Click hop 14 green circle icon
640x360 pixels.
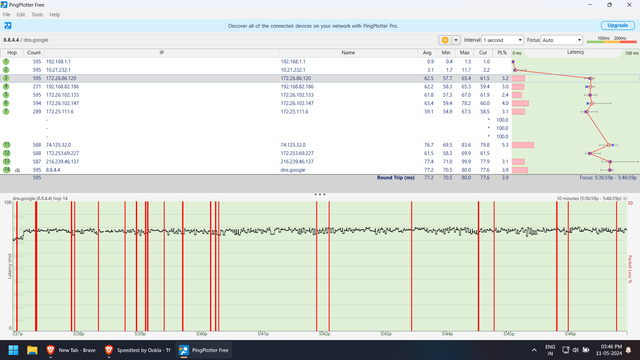6,170
